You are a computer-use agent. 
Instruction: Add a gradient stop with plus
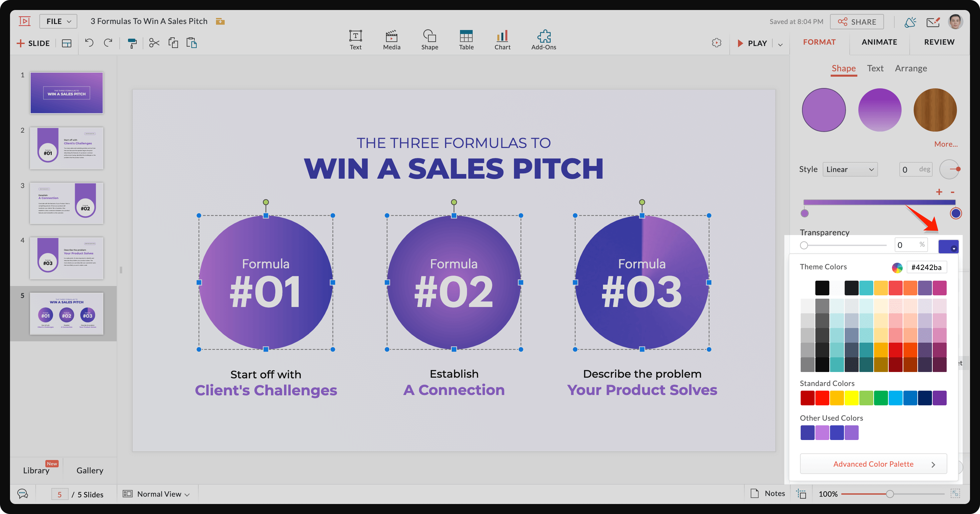pos(939,192)
